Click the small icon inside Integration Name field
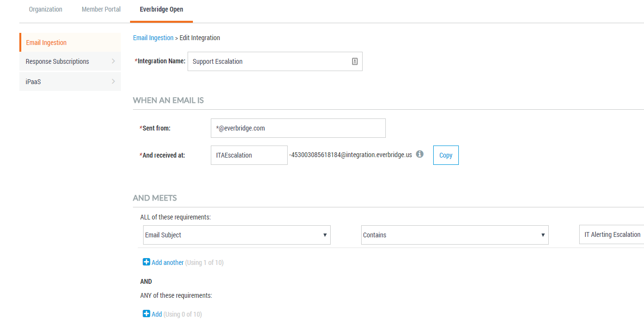Screen dimensions: 644x321 pos(354,61)
